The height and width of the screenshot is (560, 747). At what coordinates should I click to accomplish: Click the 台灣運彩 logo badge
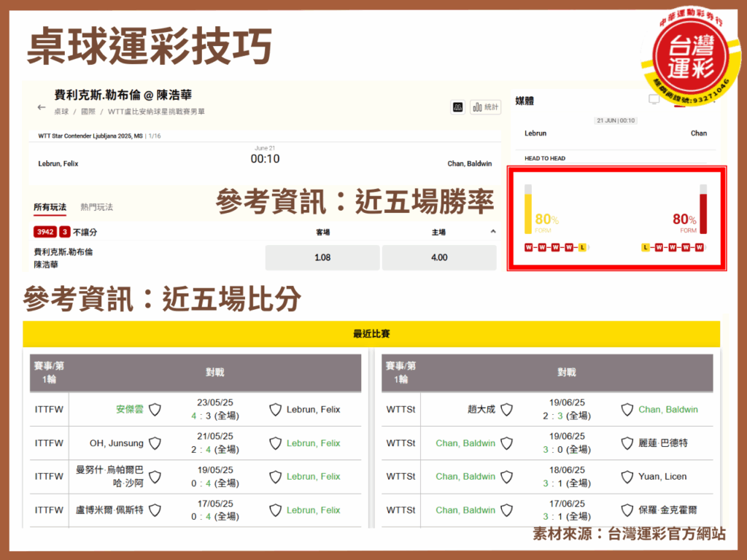pos(691,56)
